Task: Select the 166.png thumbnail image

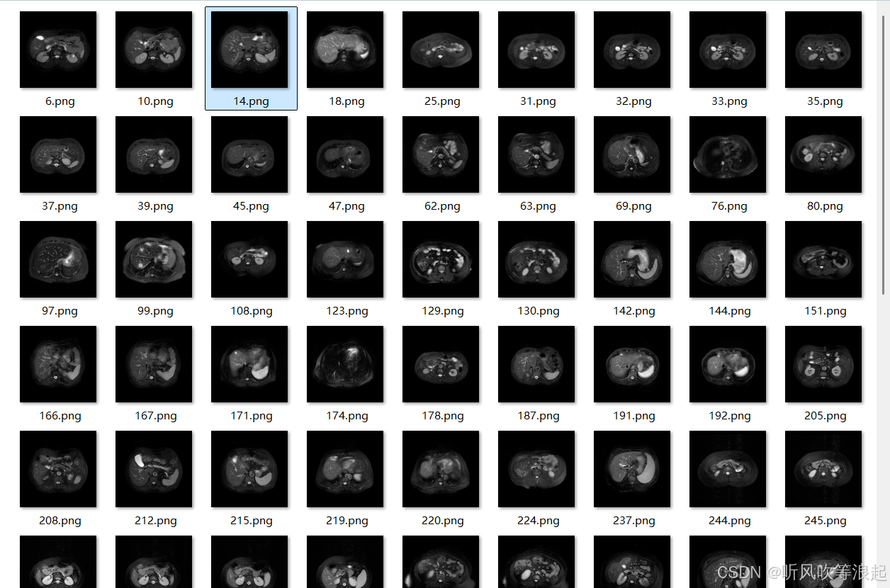Action: tap(58, 364)
